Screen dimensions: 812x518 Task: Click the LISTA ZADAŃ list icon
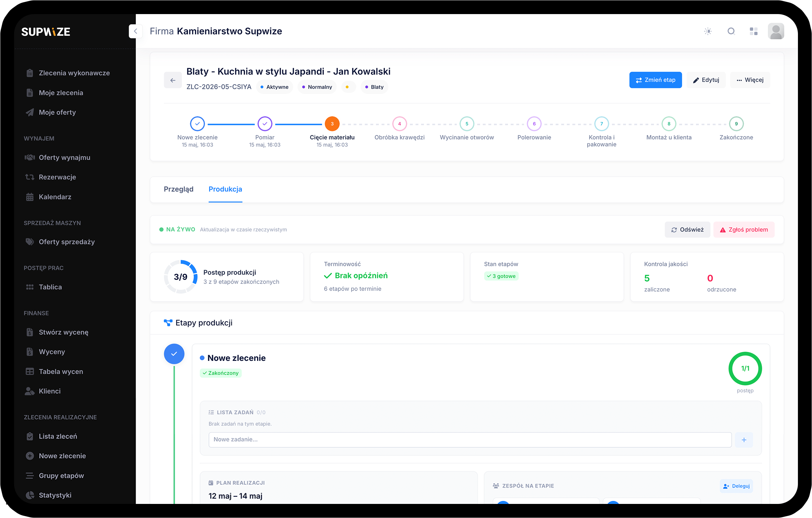[x=211, y=413]
